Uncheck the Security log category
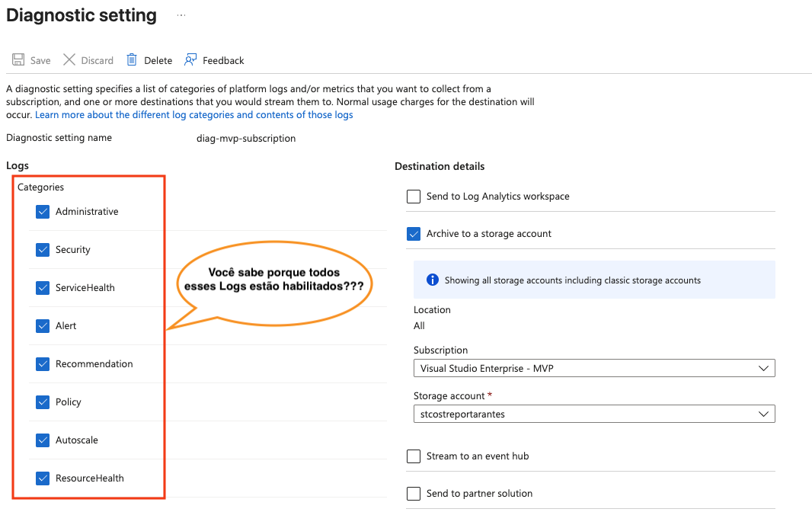Screen dimensions: 812x528 tap(43, 250)
